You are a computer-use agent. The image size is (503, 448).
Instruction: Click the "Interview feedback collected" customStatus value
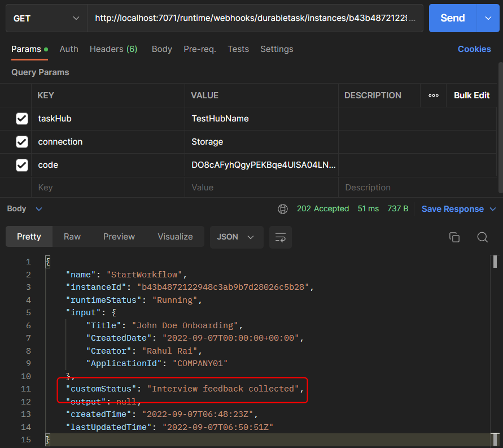coord(223,389)
